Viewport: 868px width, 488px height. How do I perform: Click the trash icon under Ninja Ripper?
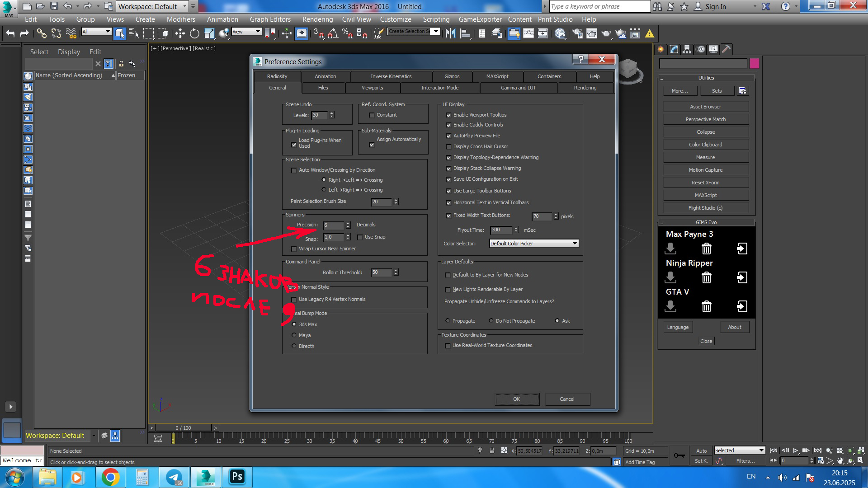point(706,277)
